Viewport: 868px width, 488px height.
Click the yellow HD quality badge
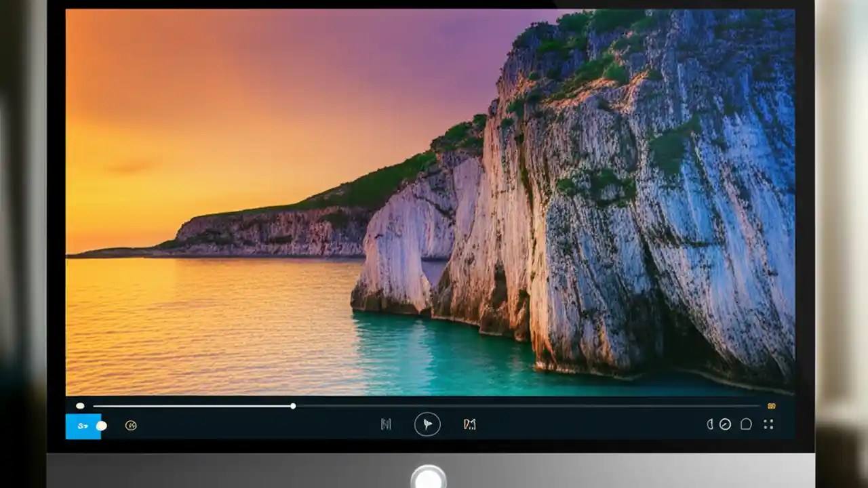pyautogui.click(x=771, y=406)
